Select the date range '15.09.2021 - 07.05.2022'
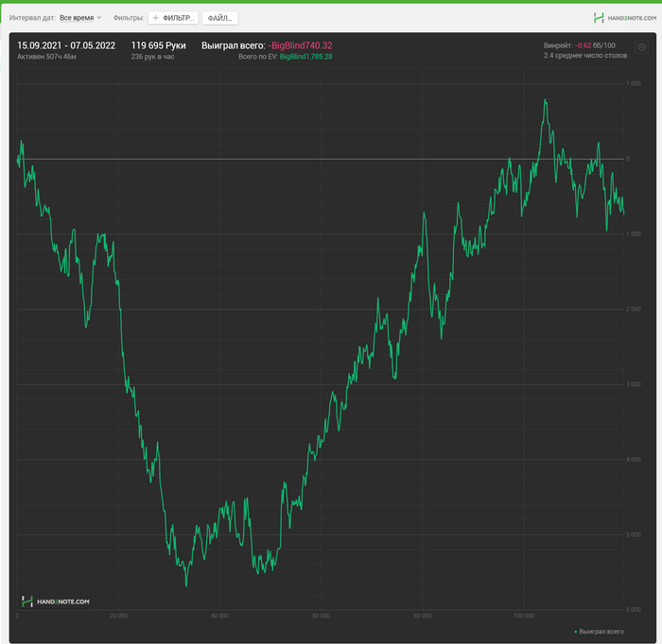Image resolution: width=662 pixels, height=644 pixels. (x=66, y=45)
